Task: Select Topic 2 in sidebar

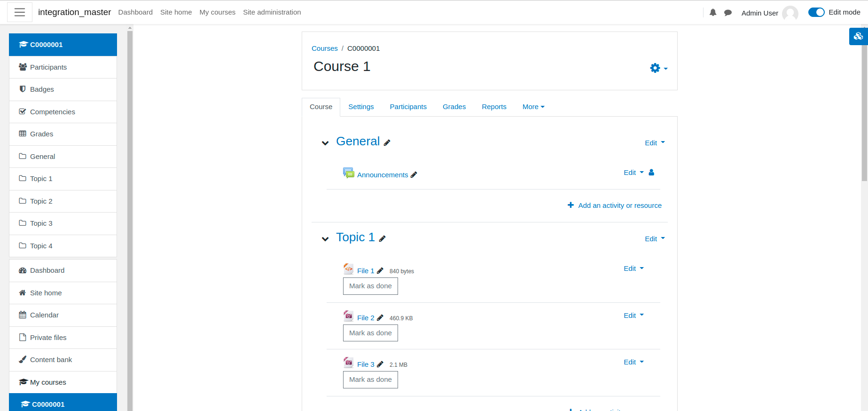Action: [x=63, y=201]
